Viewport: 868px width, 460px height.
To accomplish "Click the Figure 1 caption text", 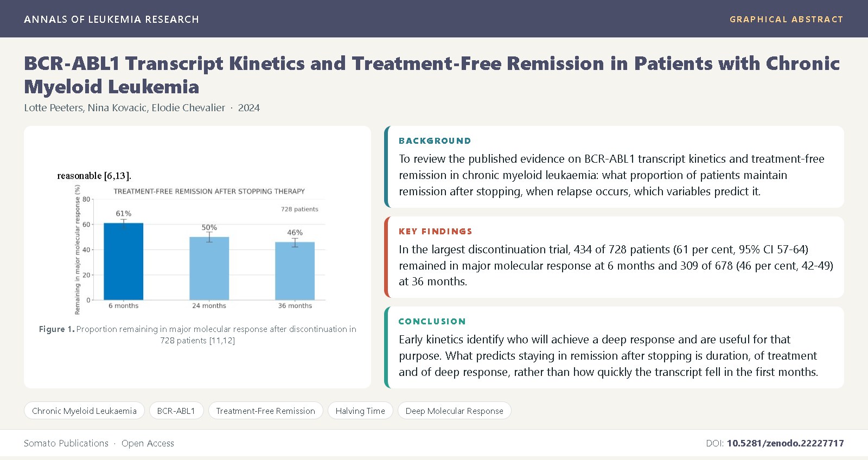I will click(x=197, y=335).
